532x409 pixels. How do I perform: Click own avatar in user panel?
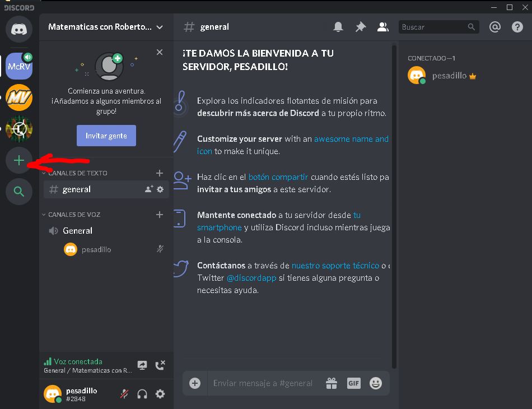tap(53, 394)
